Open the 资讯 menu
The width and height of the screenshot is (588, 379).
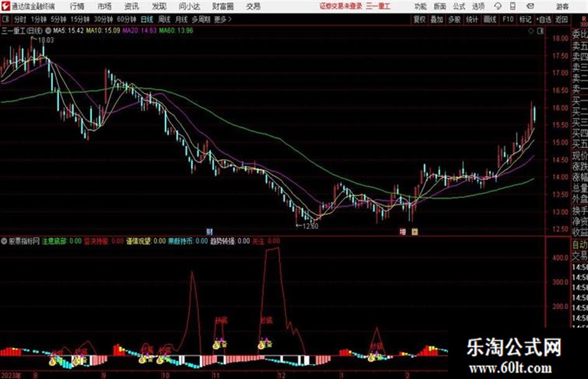(x=132, y=6)
